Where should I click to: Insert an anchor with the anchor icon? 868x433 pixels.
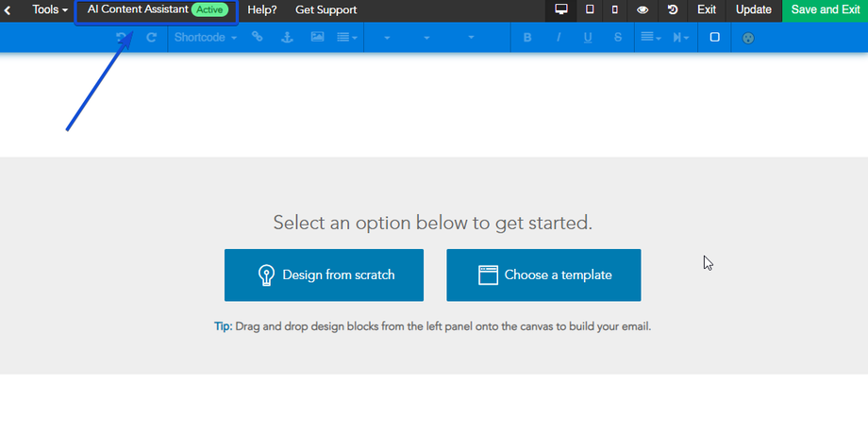289,37
